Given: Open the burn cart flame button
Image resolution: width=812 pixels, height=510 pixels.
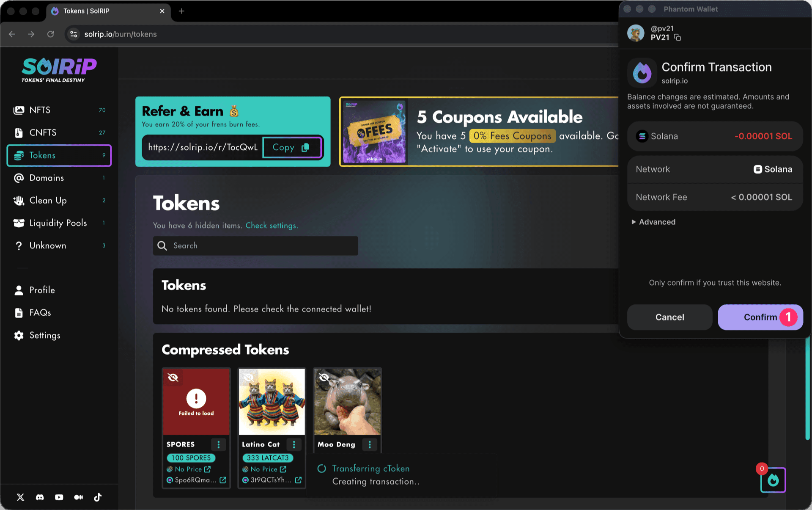Looking at the screenshot, I should 773,480.
